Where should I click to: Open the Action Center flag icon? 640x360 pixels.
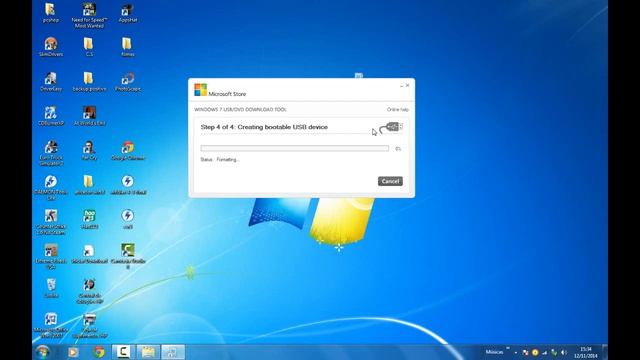525,352
